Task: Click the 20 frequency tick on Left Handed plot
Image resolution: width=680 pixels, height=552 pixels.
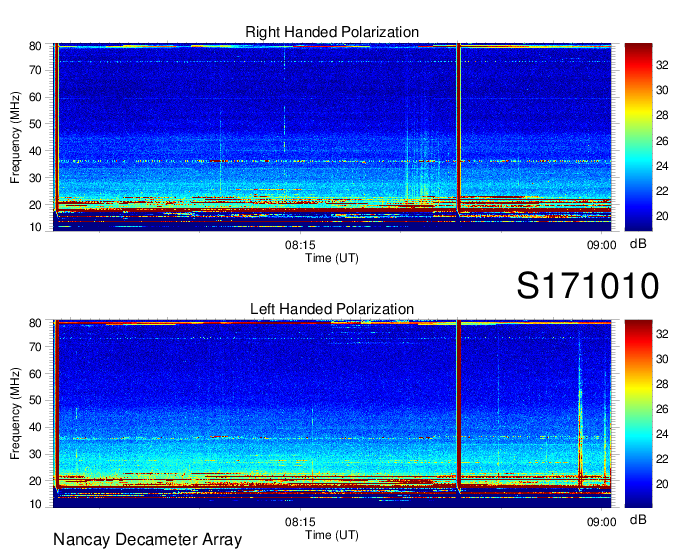Action: 35,481
